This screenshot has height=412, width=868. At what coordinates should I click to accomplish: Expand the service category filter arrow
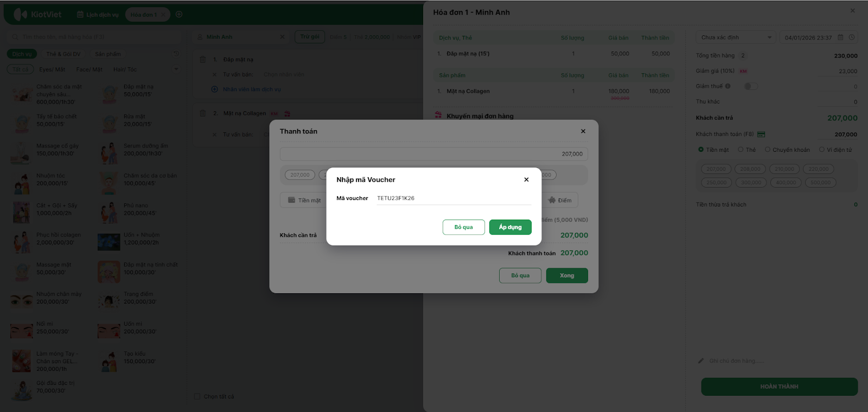[176, 69]
